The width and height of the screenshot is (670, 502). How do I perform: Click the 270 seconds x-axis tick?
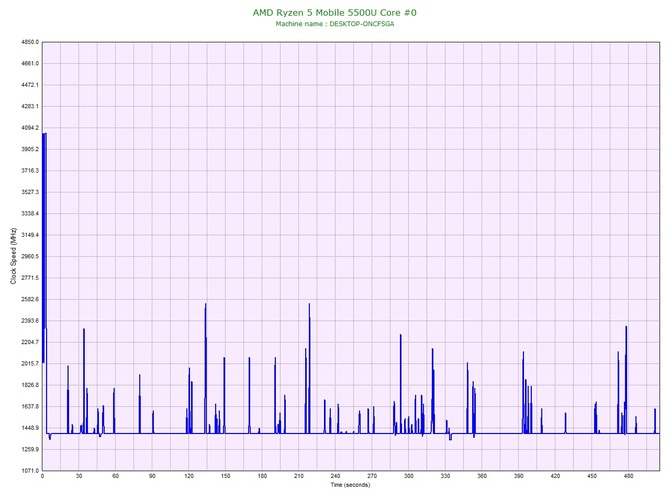[x=372, y=476]
